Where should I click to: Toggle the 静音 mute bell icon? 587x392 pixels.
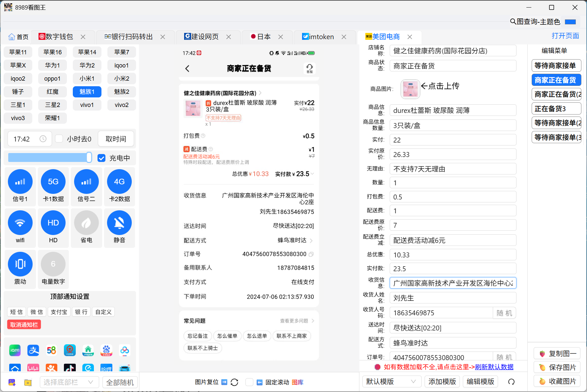[119, 223]
